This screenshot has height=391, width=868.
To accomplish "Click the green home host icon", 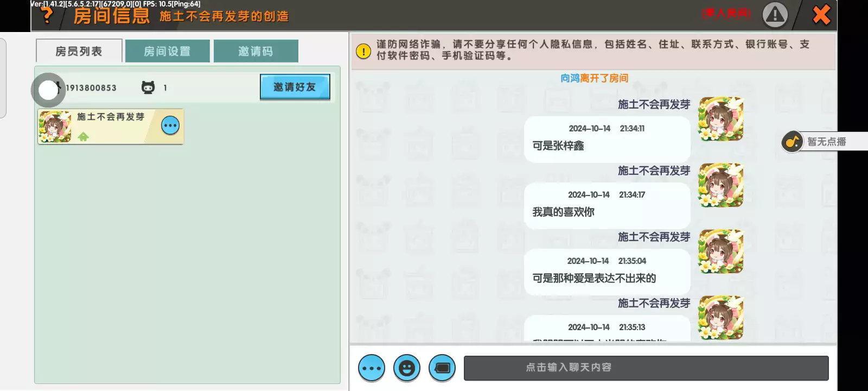I will (83, 137).
